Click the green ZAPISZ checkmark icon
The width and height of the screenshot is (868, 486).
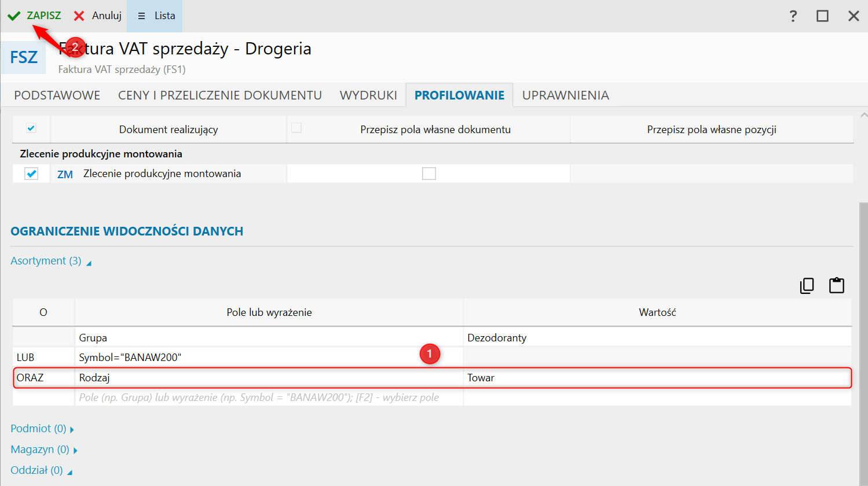pyautogui.click(x=14, y=16)
